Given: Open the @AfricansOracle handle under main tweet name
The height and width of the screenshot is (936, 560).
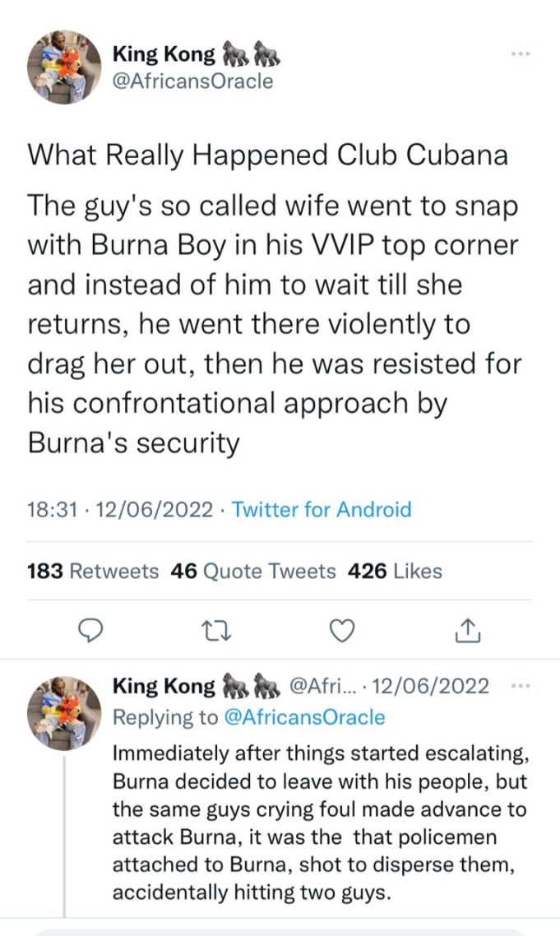Looking at the screenshot, I should 192,81.
